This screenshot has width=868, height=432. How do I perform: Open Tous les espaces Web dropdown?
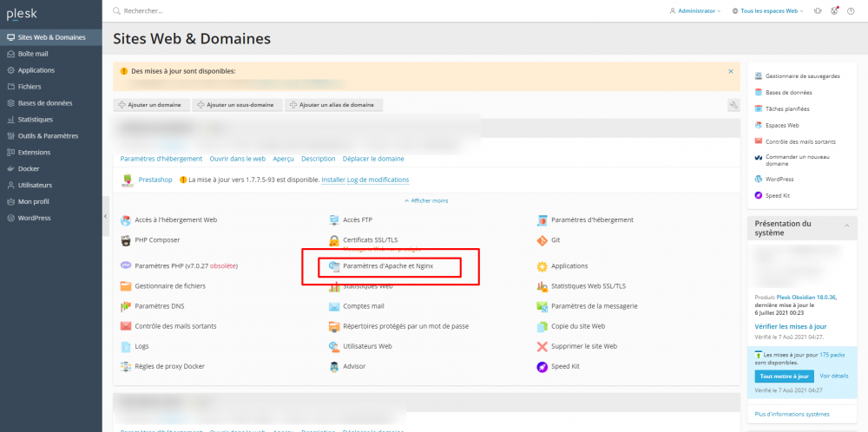pos(767,11)
